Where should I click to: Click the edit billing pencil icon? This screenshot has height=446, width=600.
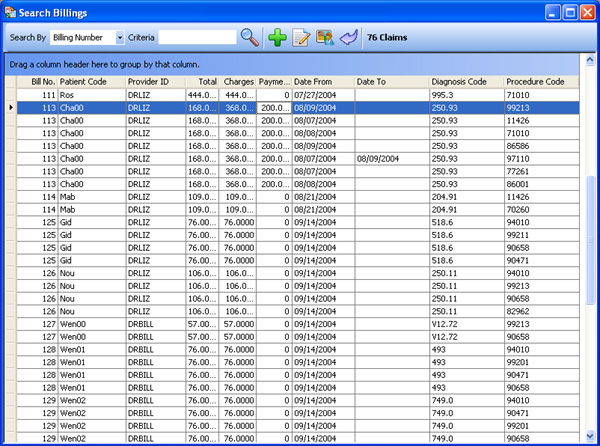point(302,37)
